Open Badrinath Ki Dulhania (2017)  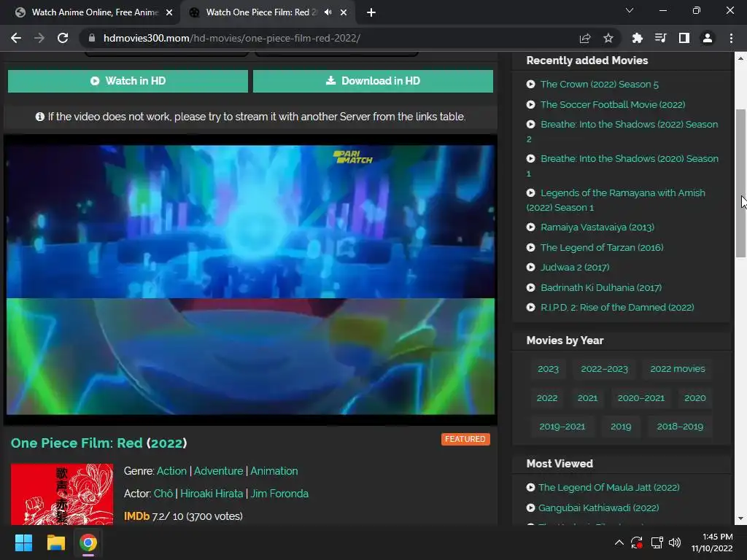pyautogui.click(x=601, y=287)
